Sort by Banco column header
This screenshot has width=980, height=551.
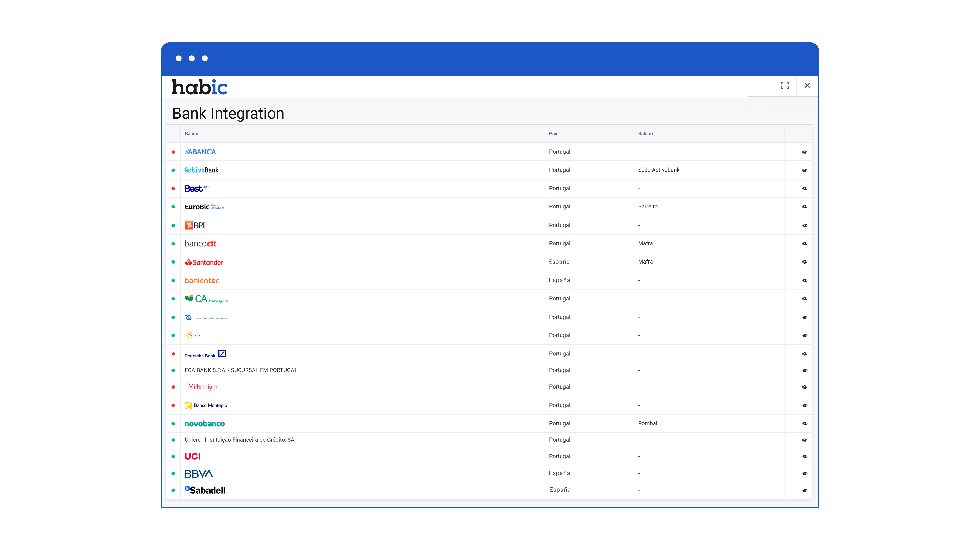click(191, 133)
